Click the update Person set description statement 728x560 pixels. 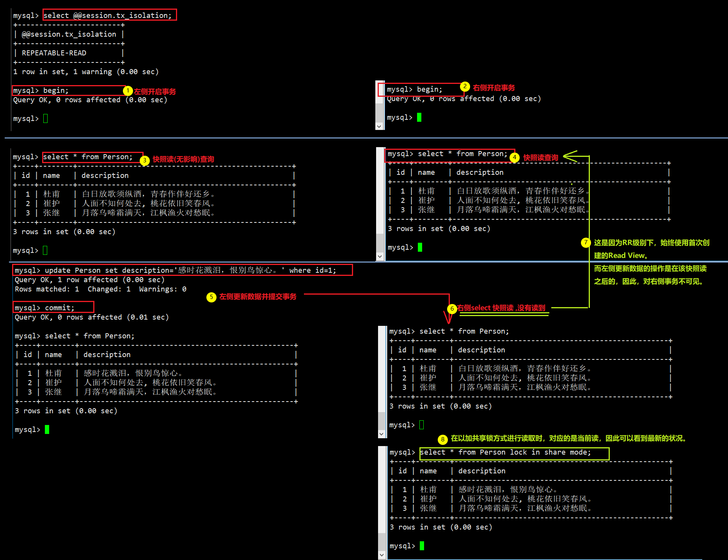190,270
